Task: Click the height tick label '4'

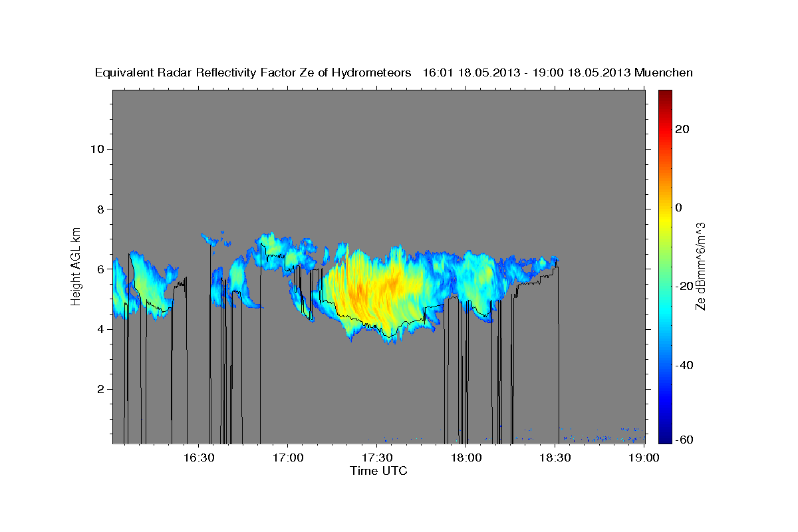Action: coord(99,329)
